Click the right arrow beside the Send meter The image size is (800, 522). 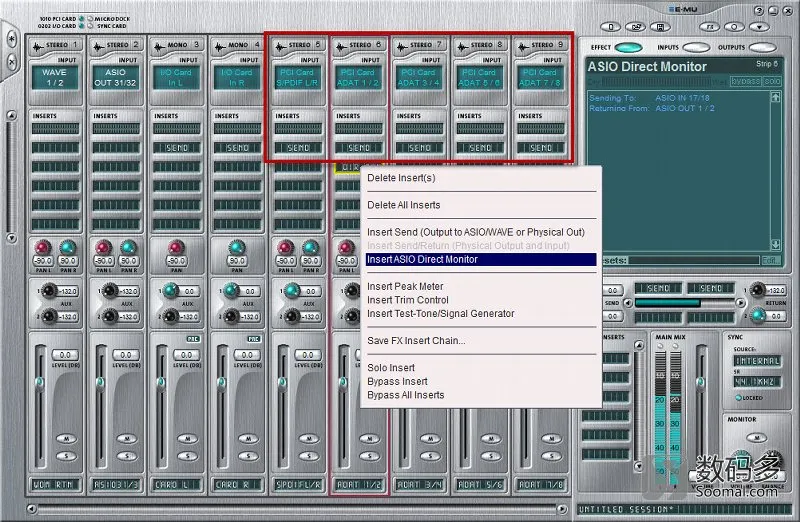[740, 303]
